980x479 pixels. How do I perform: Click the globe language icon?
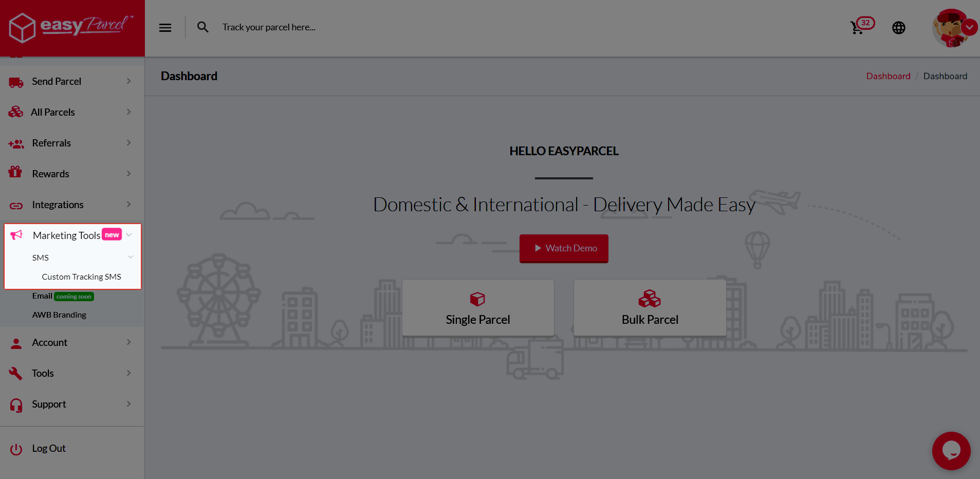tap(899, 27)
